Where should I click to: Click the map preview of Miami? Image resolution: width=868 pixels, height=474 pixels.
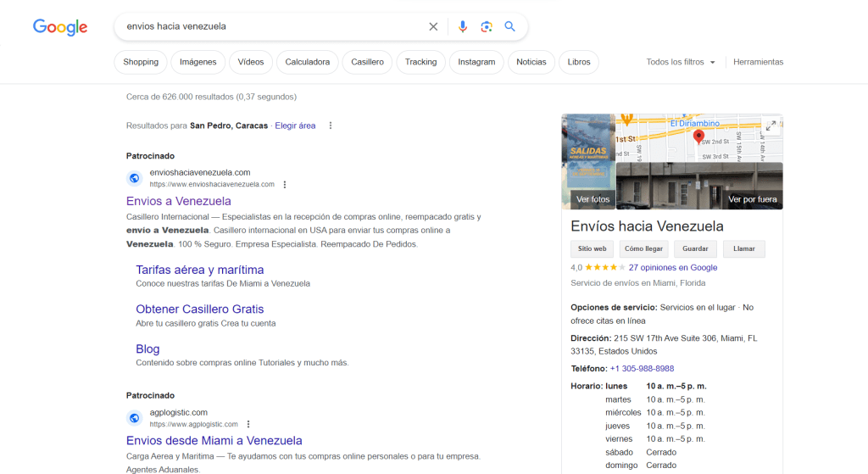699,138
